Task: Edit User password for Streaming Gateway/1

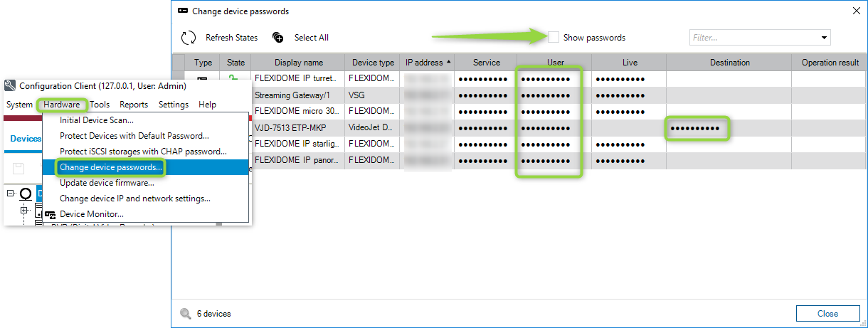Action: point(556,95)
